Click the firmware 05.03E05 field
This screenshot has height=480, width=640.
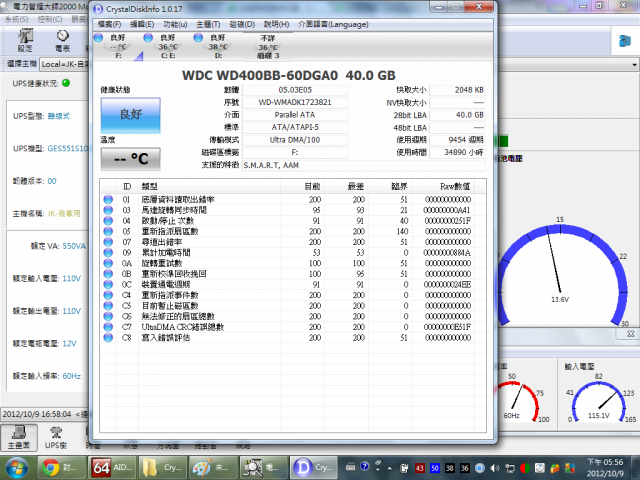[295, 90]
